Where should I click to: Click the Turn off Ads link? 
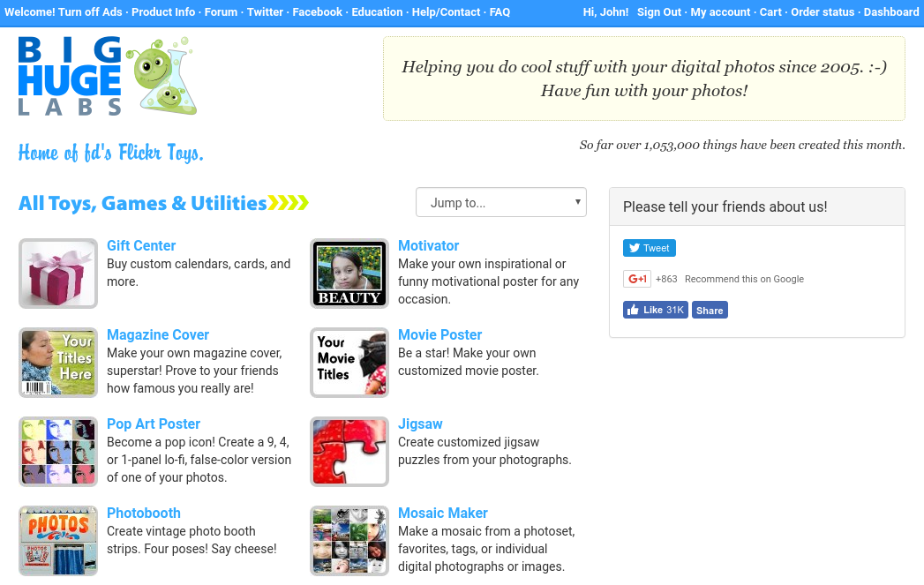91,12
